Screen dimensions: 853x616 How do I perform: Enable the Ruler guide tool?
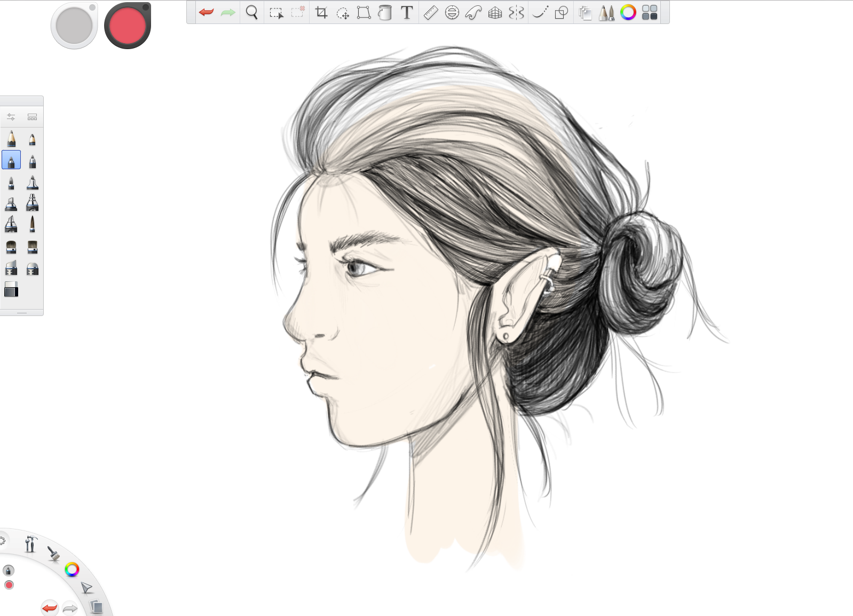[x=431, y=12]
